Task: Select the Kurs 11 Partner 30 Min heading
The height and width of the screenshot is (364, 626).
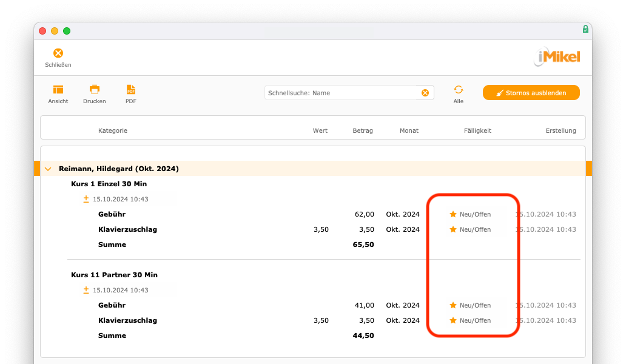Action: [x=114, y=275]
